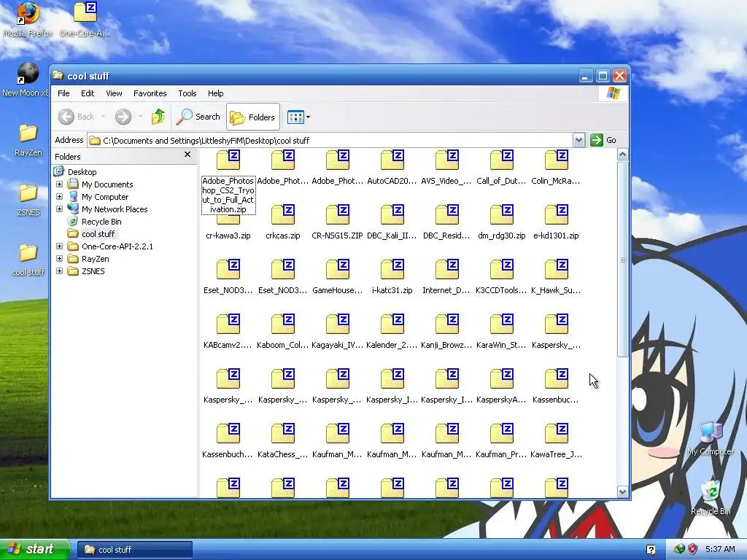Expand My Network Places tree node

[x=60, y=209]
